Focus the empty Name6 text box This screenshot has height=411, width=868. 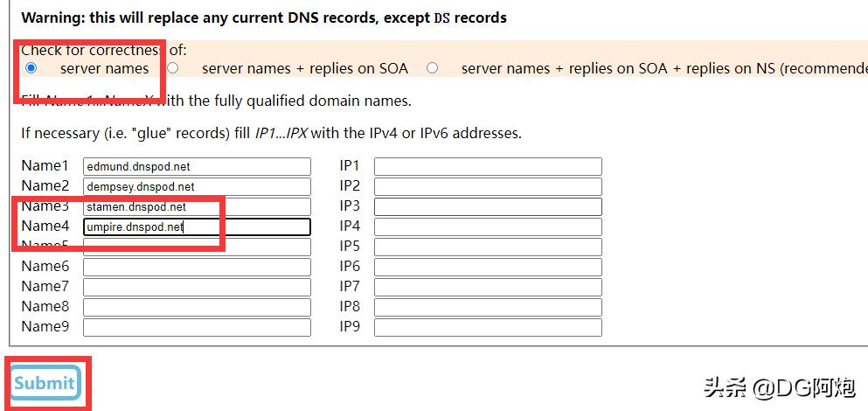197,267
